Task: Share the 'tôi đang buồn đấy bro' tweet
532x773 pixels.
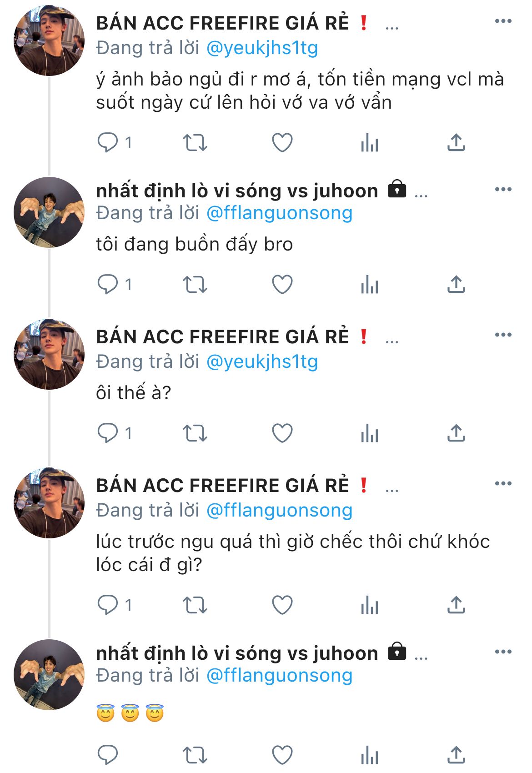Action: (456, 285)
